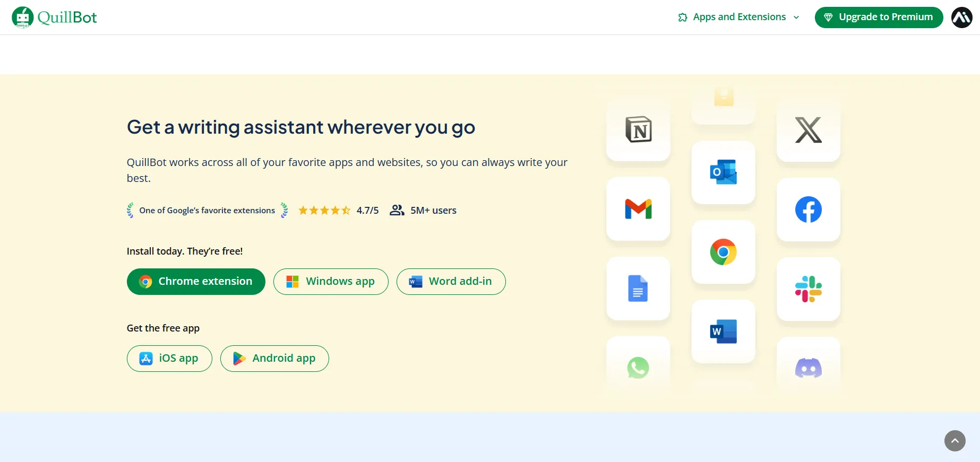Click the Notion app icon
Screen dimensions: 980x462
click(638, 129)
